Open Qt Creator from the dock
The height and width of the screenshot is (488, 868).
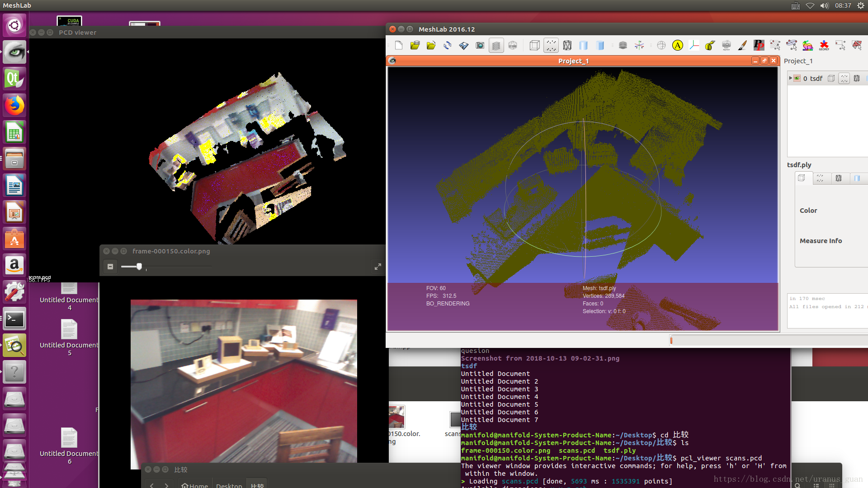pos(14,79)
